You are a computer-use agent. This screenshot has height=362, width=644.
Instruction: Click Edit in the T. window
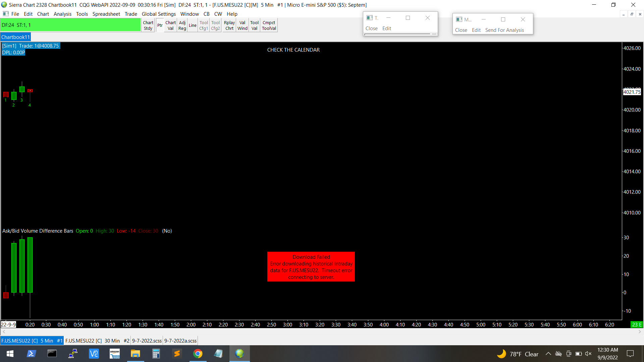(386, 28)
